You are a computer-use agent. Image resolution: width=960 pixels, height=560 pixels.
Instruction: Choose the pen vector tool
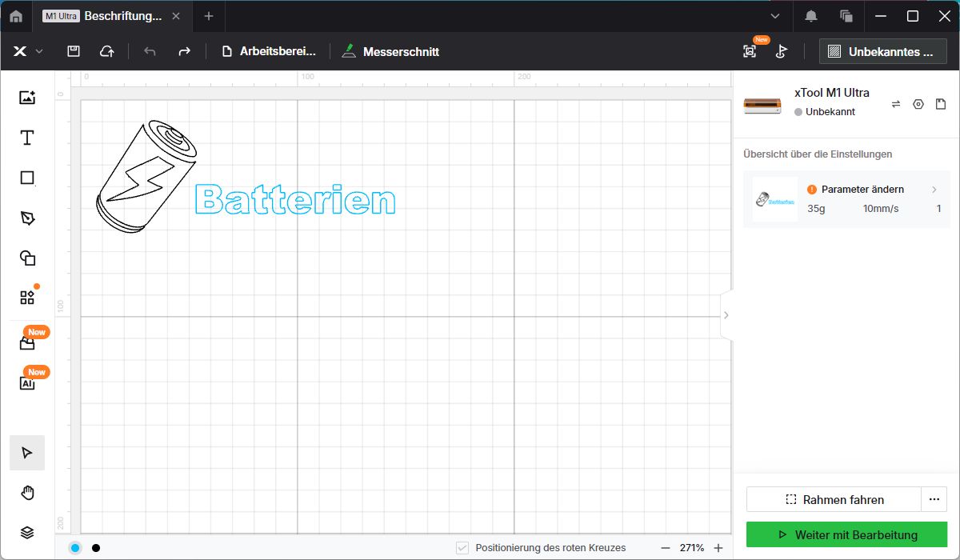coord(27,218)
